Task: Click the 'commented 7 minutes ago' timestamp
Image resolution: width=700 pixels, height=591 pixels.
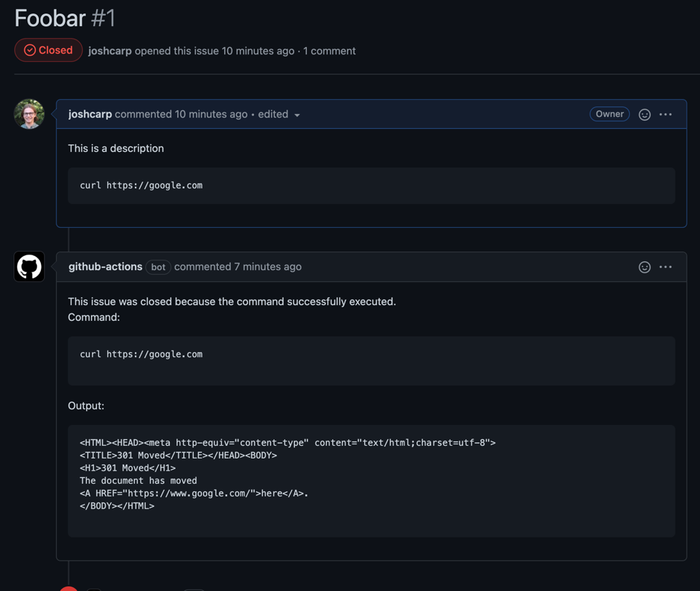Action: point(238,266)
